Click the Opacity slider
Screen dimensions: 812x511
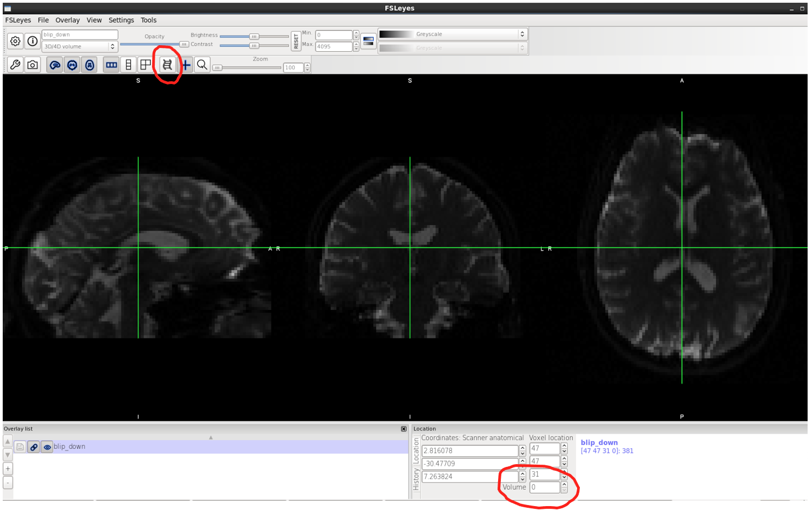coord(154,44)
